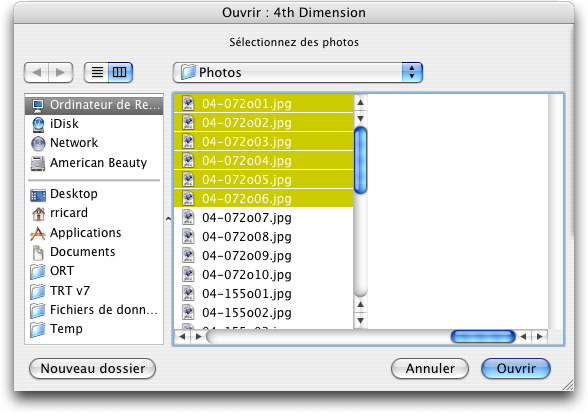Click the Network globe icon
Viewport: 588px width, 414px height.
38,143
